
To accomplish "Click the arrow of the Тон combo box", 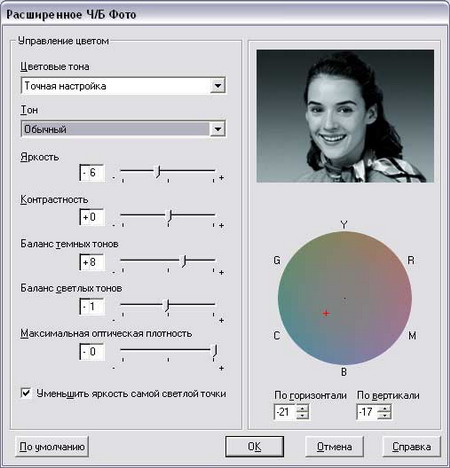I will pos(218,129).
